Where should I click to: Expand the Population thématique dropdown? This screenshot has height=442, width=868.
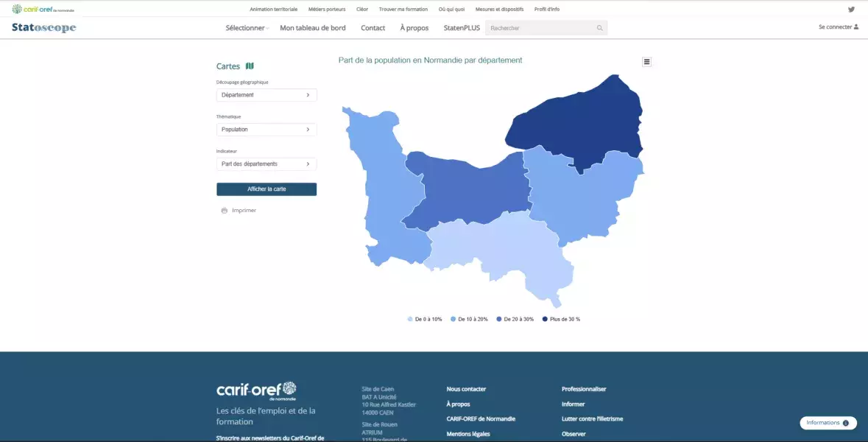coord(267,130)
